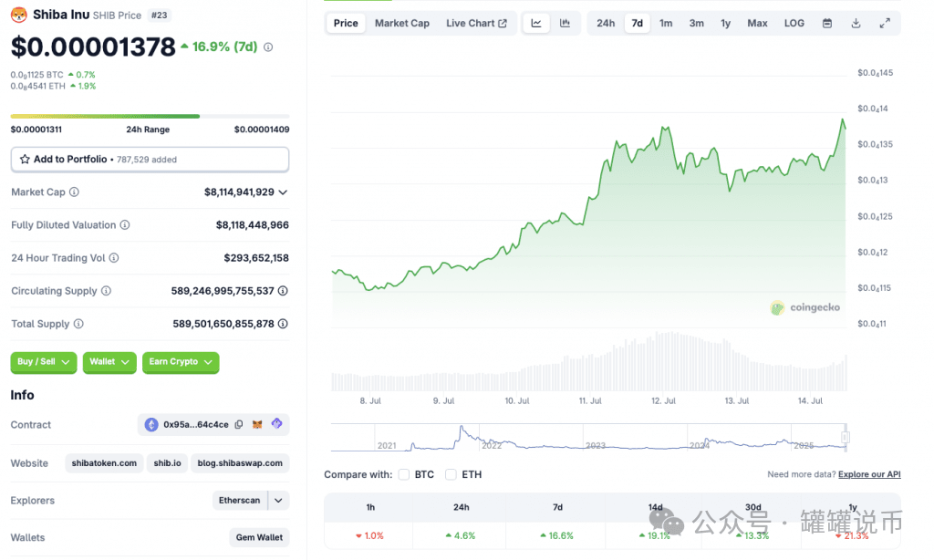Image resolution: width=934 pixels, height=560 pixels.
Task: Toggle LOG scale on chart
Action: click(x=794, y=23)
